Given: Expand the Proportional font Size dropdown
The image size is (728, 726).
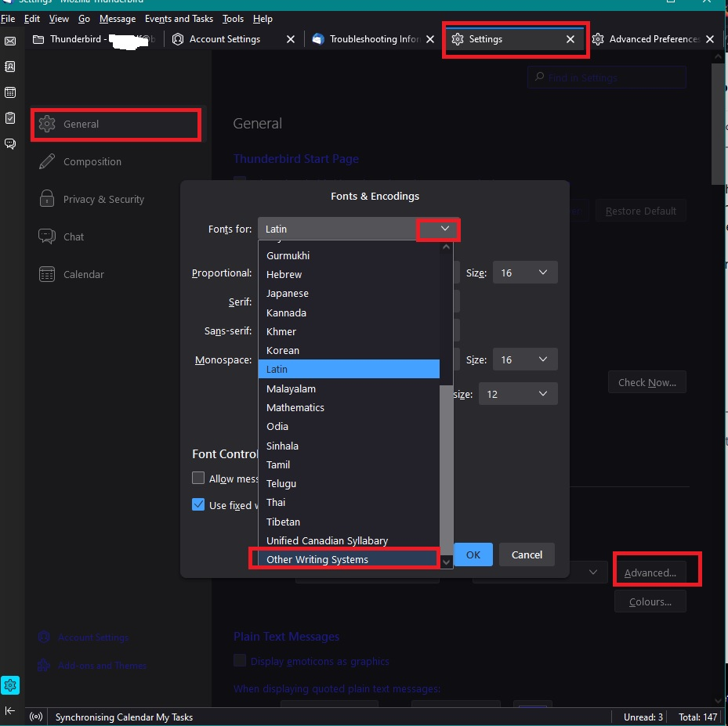Looking at the screenshot, I should pos(525,273).
